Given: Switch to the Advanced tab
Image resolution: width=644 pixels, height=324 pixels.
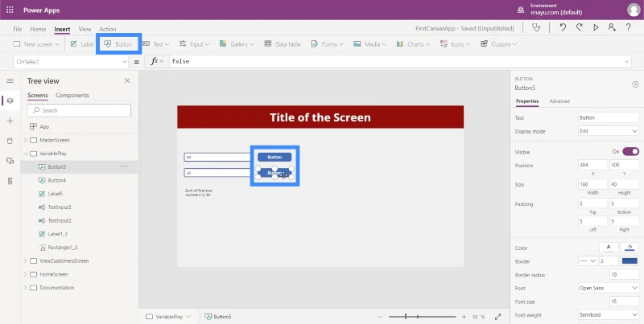Looking at the screenshot, I should 559,100.
